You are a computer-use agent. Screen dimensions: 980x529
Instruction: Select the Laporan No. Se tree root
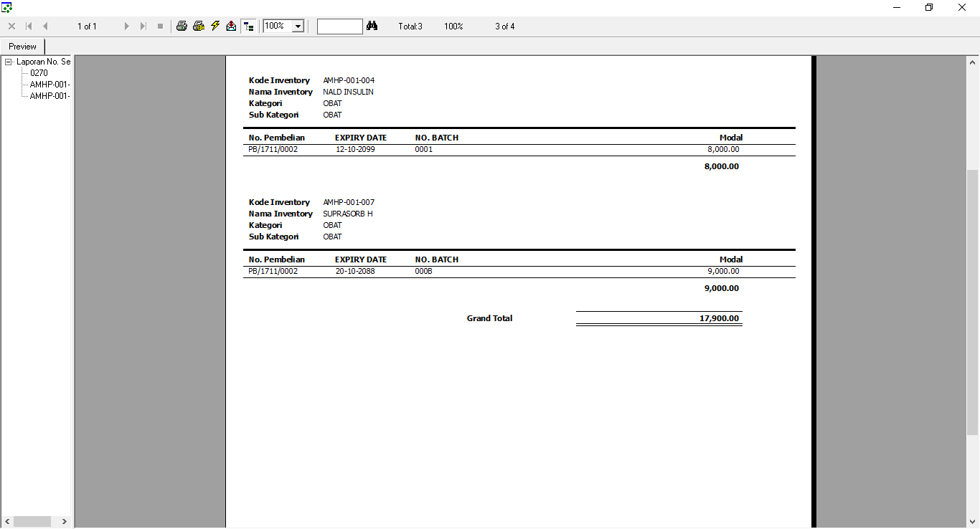coord(44,62)
